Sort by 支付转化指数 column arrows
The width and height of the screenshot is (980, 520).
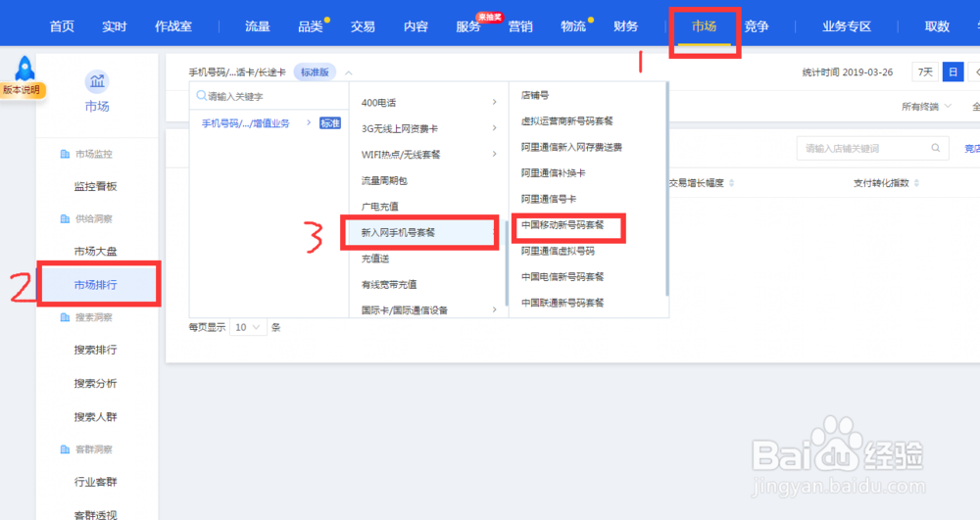[916, 183]
